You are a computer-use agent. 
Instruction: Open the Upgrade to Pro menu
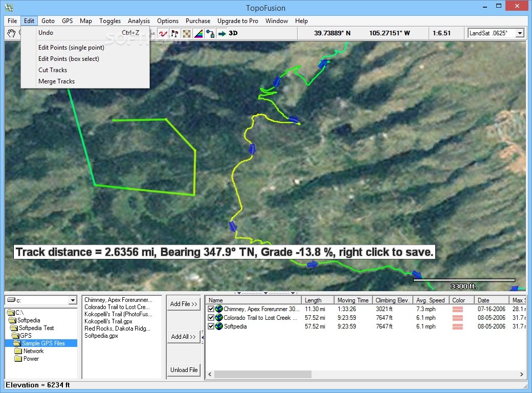(x=237, y=20)
